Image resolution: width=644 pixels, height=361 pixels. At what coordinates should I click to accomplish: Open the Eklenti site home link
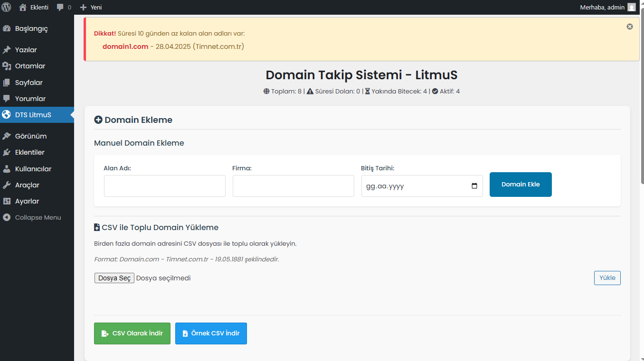(x=34, y=7)
